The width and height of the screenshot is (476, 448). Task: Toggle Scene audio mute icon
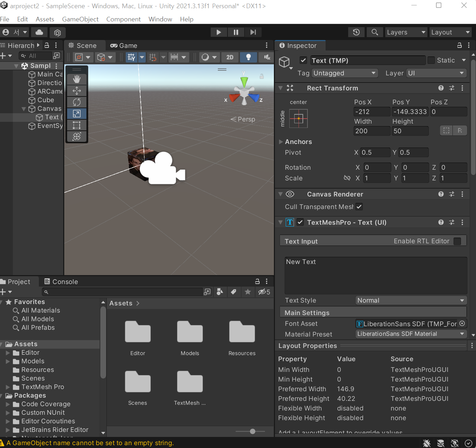pyautogui.click(x=267, y=57)
